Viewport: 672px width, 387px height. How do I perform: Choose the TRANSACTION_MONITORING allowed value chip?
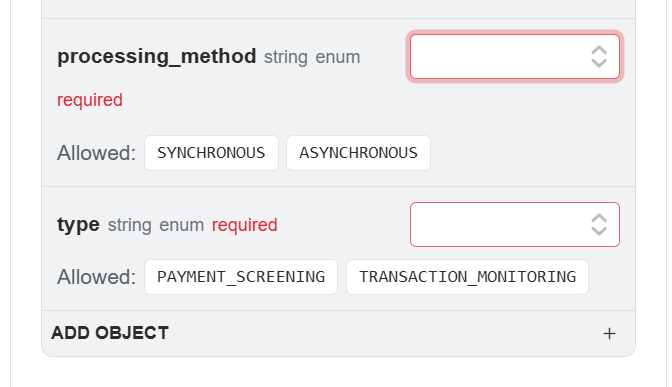pyautogui.click(x=467, y=277)
